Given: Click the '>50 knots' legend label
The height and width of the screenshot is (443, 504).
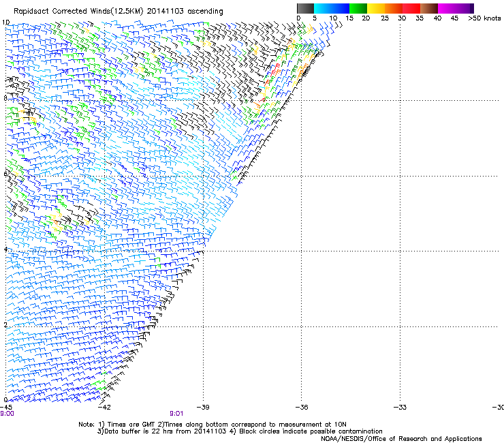Looking at the screenshot, I should tap(484, 18).
